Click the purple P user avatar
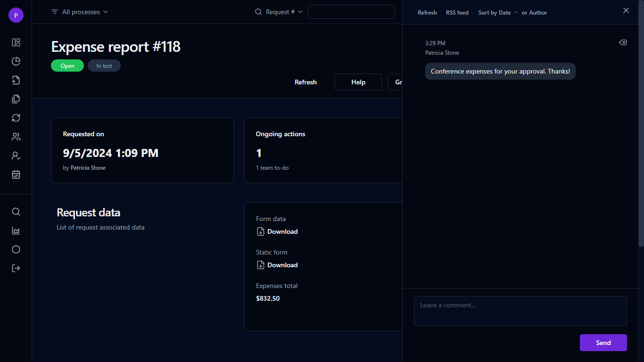The image size is (644, 362). tap(16, 15)
